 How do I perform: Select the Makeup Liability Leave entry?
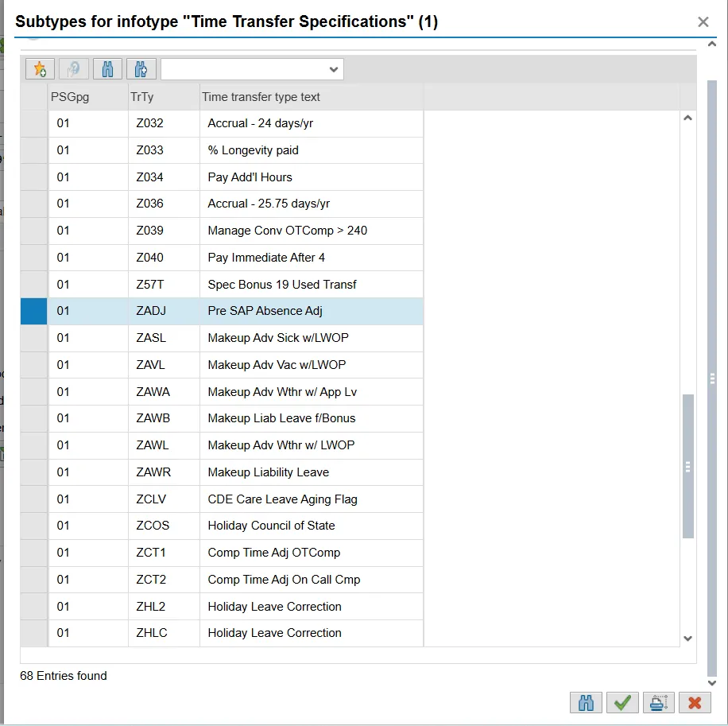click(x=268, y=472)
